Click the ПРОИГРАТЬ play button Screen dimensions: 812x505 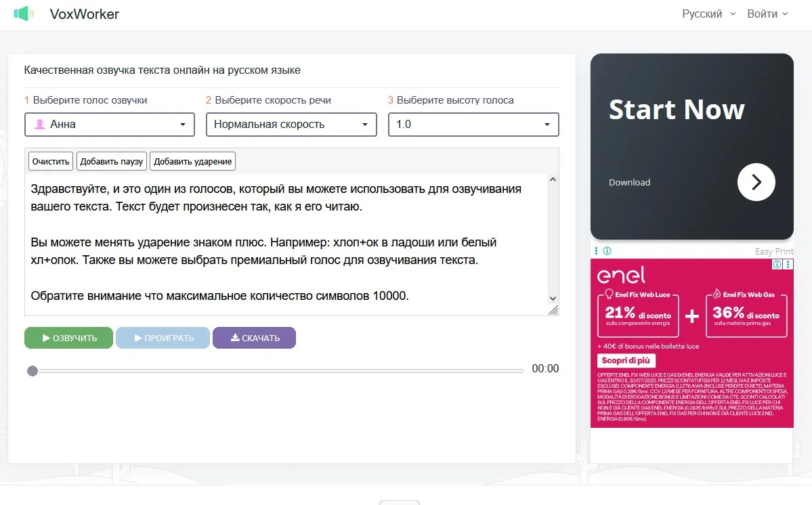pyautogui.click(x=163, y=338)
